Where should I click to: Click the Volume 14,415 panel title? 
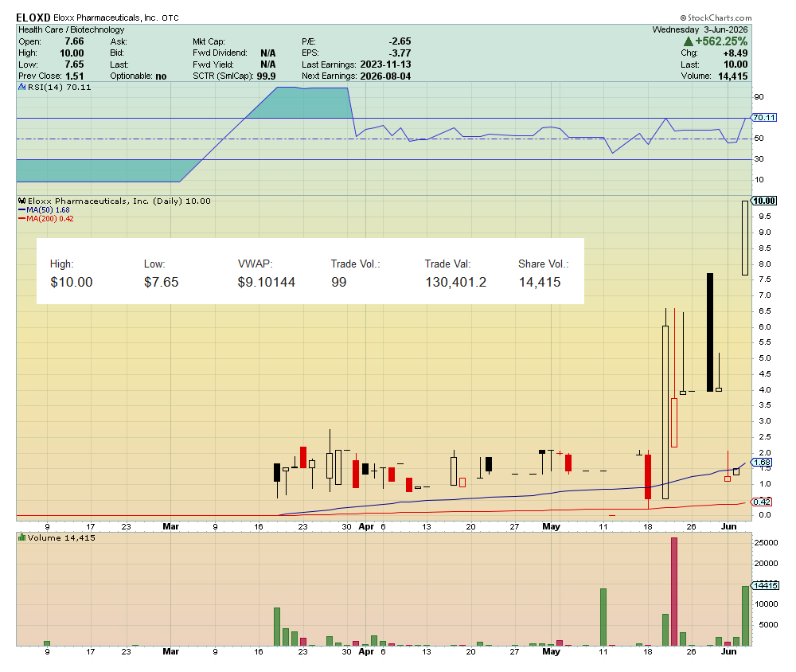point(61,538)
